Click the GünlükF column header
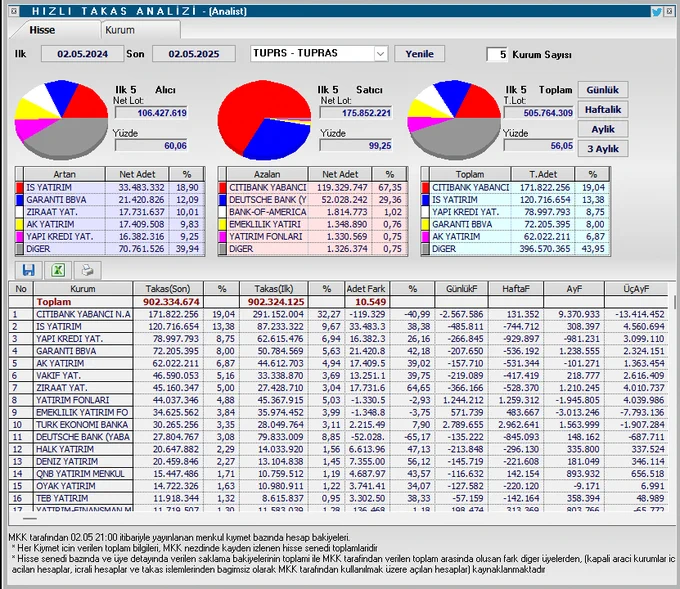Image resolution: width=680 pixels, height=589 pixels. pos(461,288)
